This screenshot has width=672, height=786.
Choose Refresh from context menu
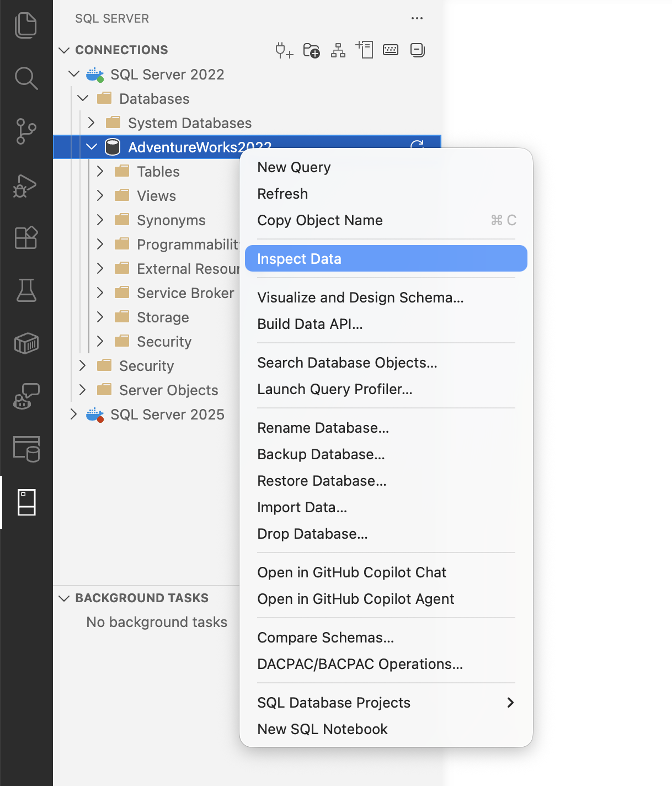coord(386,194)
